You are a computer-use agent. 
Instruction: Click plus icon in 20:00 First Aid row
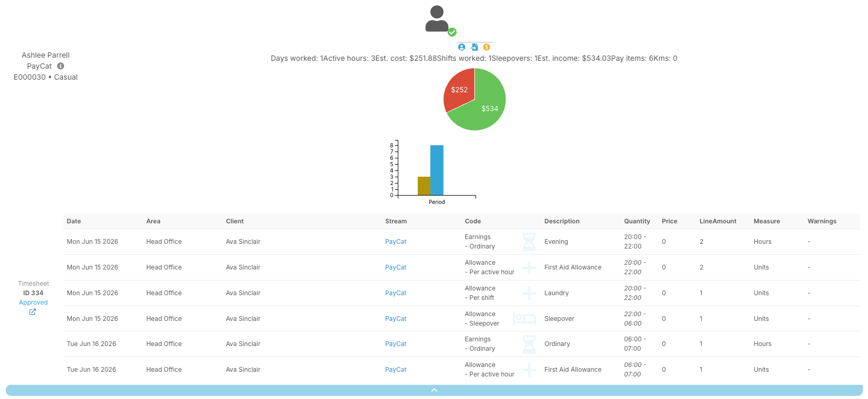coord(529,267)
